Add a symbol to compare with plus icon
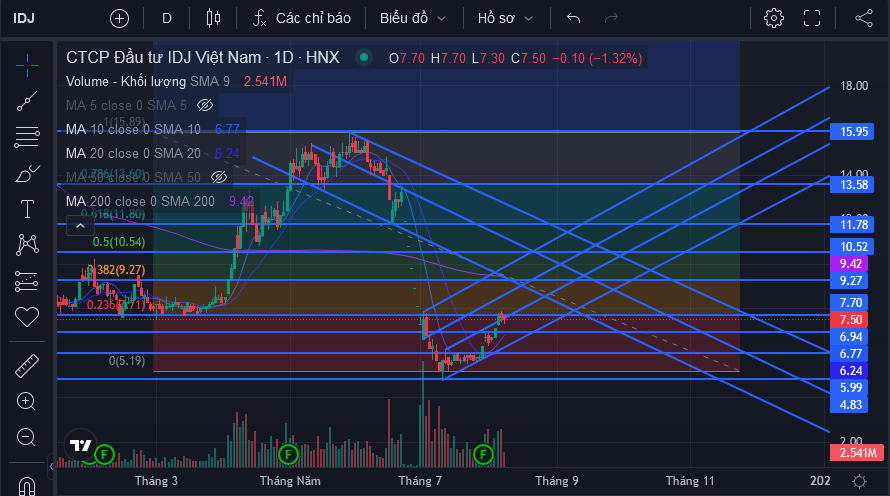This screenshot has height=496, width=890. [x=119, y=19]
